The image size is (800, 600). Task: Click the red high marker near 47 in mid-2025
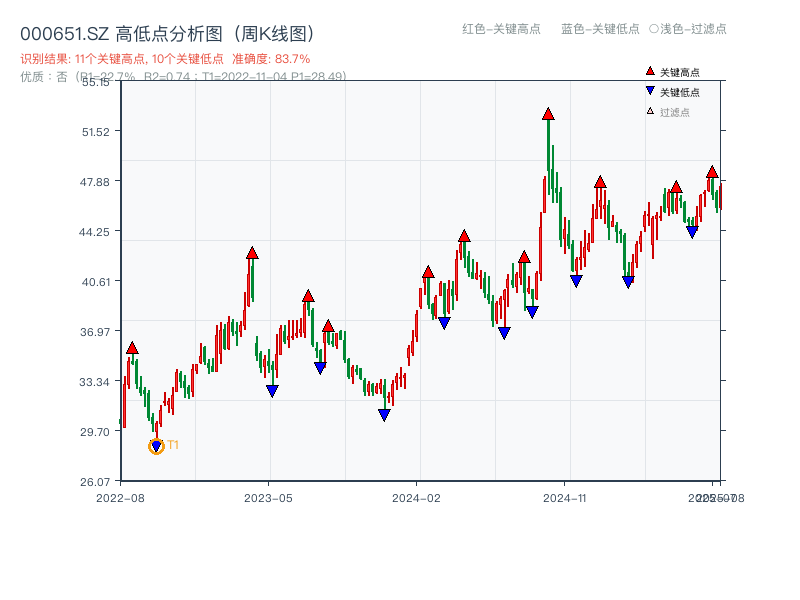coord(676,187)
